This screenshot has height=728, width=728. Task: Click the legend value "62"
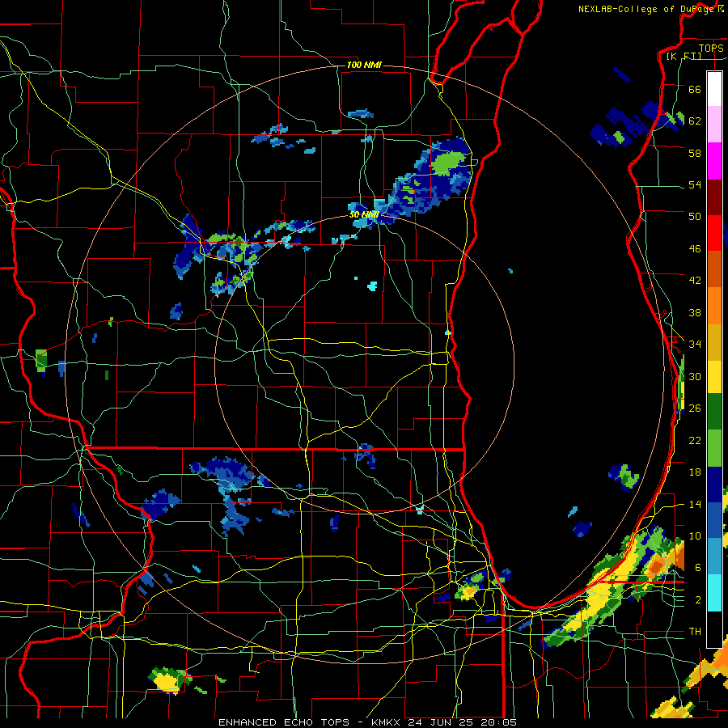[695, 121]
